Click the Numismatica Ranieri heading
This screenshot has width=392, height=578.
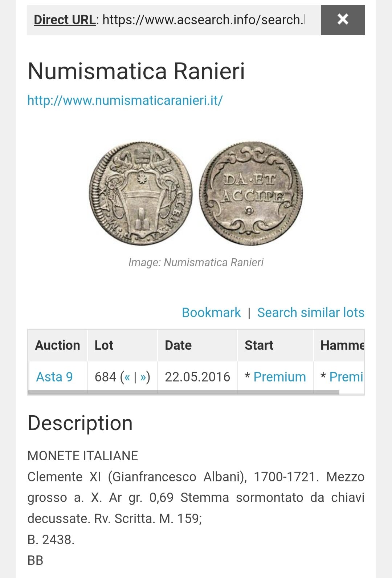136,71
